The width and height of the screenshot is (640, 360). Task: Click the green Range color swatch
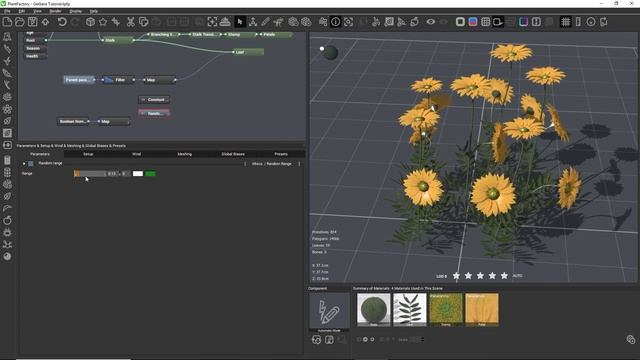coord(150,173)
